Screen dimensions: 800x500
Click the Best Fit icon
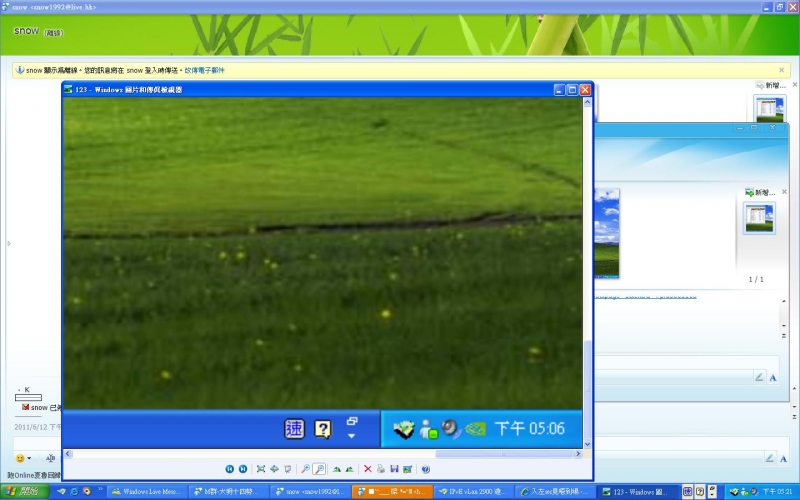click(261, 469)
